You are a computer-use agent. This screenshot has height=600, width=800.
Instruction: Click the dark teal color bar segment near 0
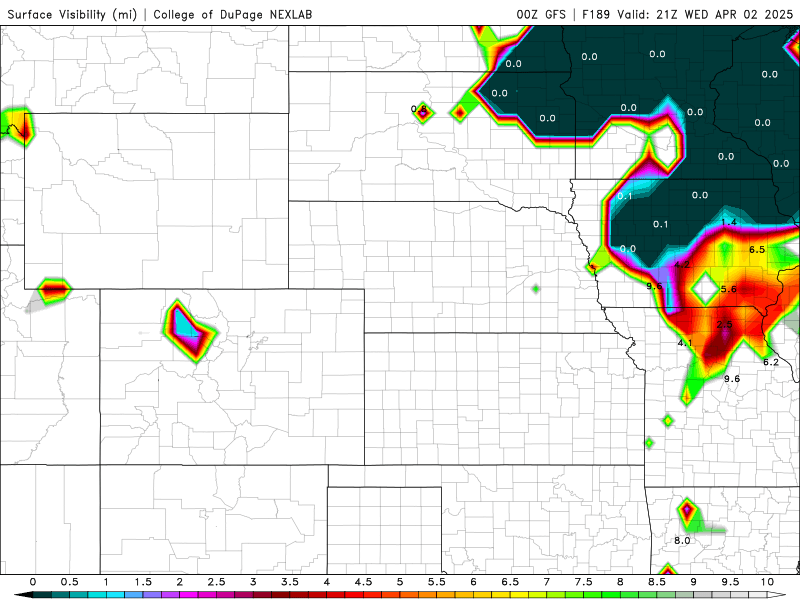pos(41,595)
